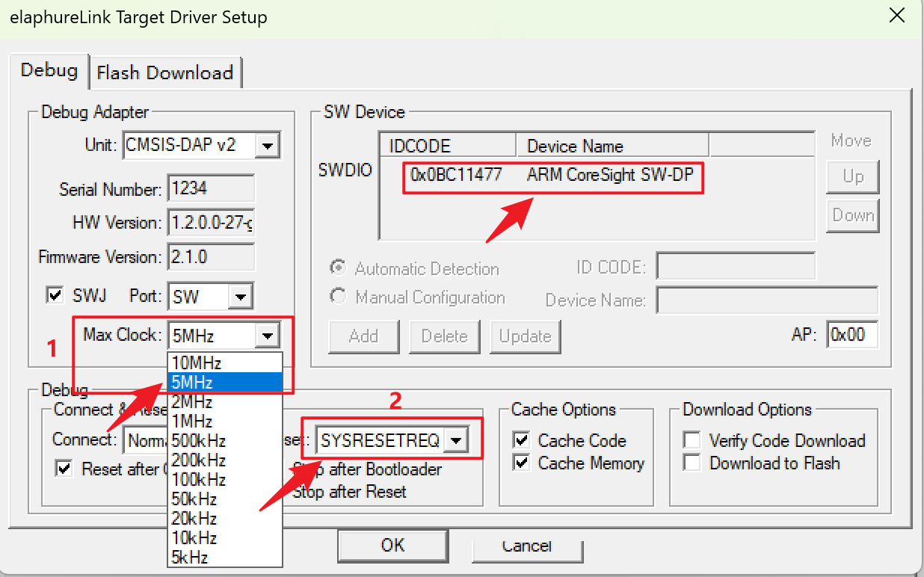This screenshot has height=577, width=924.
Task: Toggle the Reset after Connect checkbox
Action: [65, 469]
